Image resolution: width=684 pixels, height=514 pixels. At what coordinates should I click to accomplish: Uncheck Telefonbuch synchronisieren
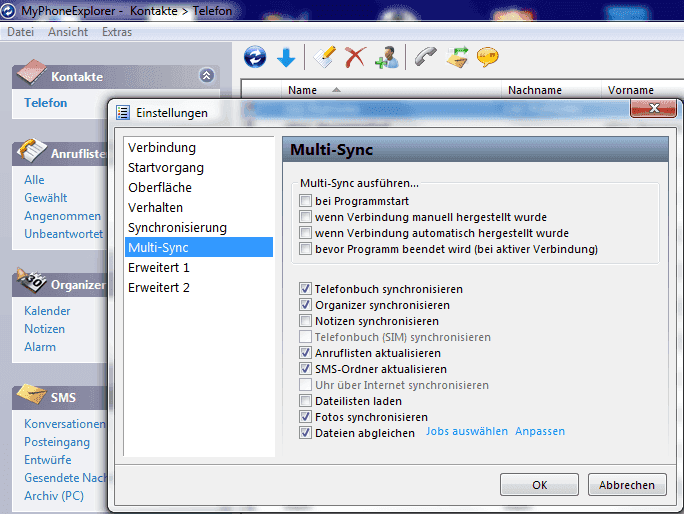coord(305,289)
